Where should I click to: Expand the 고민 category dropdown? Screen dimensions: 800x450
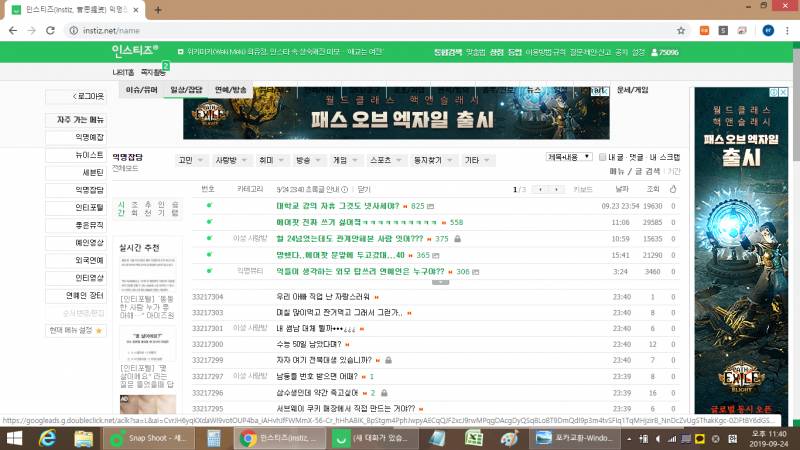[x=191, y=160]
